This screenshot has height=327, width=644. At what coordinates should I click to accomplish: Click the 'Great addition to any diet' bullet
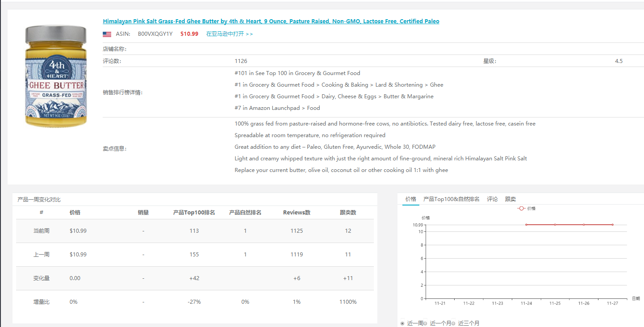(335, 147)
